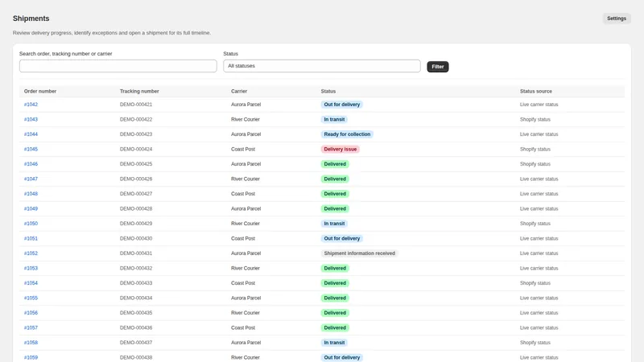Click In transit badge for #1050
The image size is (644, 362).
pos(334,224)
